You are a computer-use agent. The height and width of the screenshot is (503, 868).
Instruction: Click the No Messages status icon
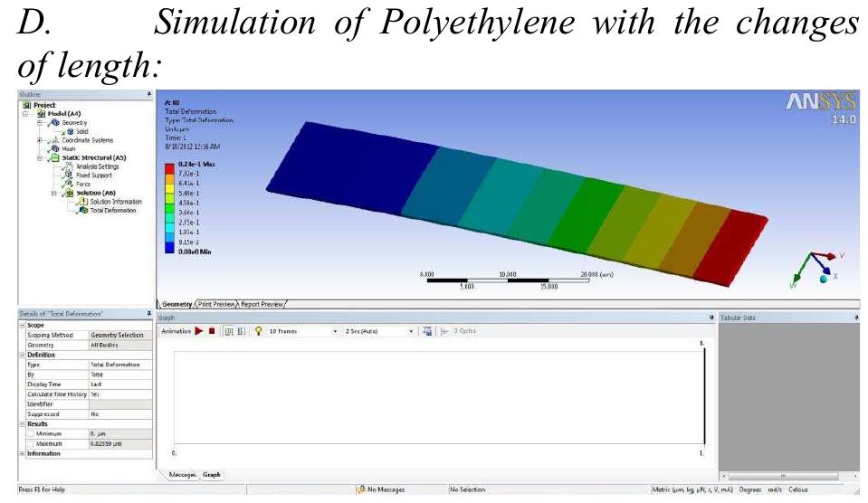(x=362, y=489)
